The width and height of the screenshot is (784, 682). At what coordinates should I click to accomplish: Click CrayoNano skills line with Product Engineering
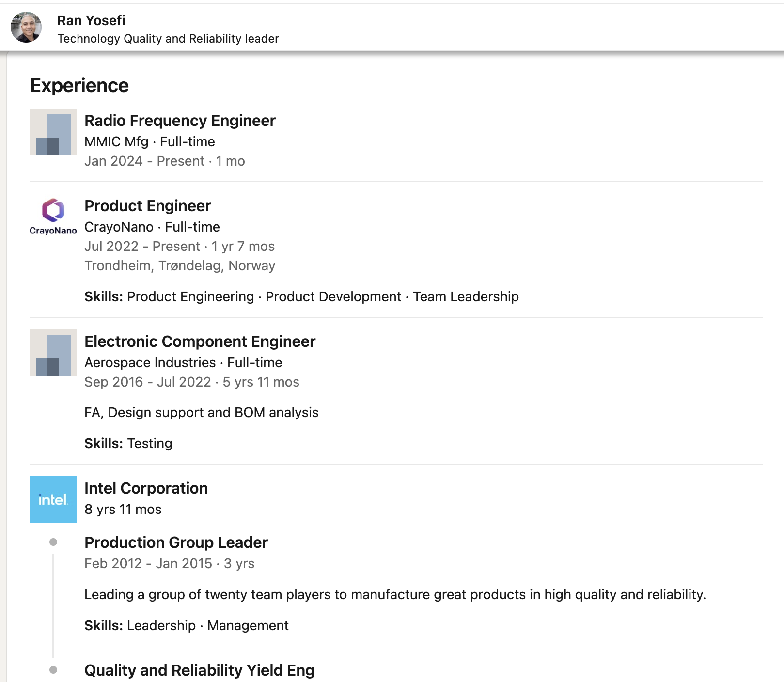301,297
